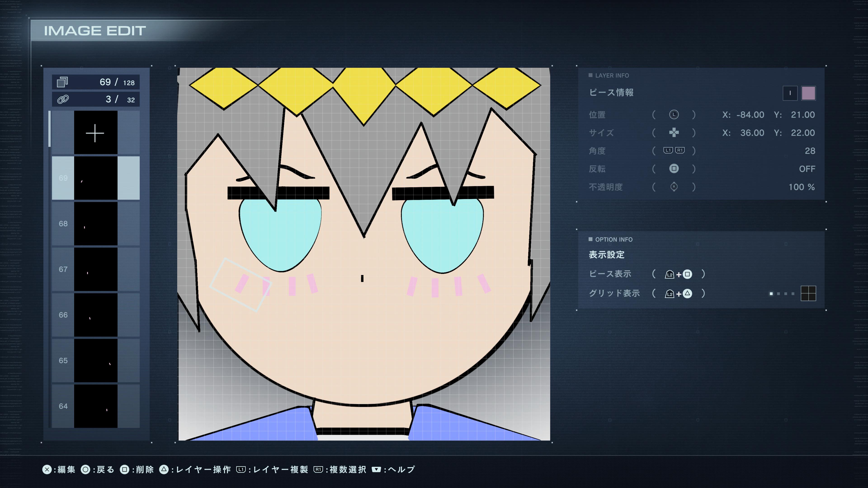Click the L2 icon for grid display
This screenshot has width=868, height=488.
pyautogui.click(x=669, y=294)
